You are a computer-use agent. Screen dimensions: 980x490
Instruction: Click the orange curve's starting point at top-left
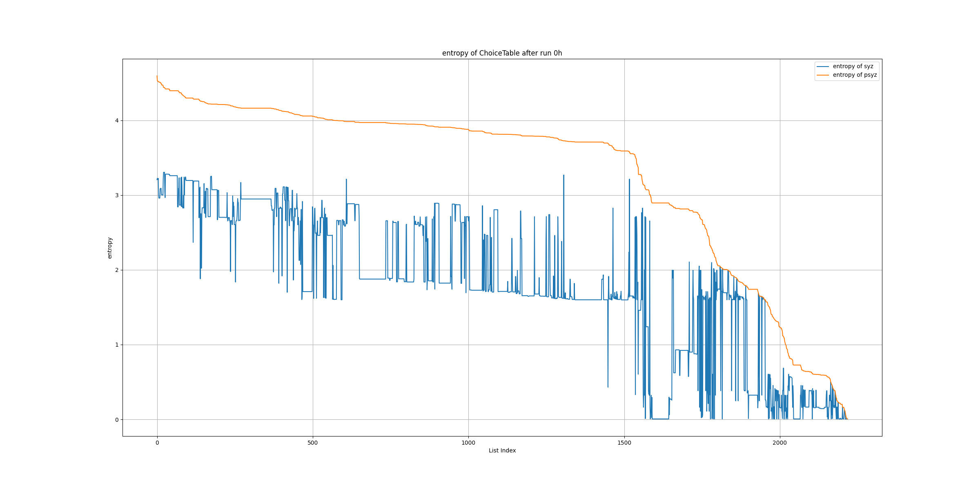157,76
